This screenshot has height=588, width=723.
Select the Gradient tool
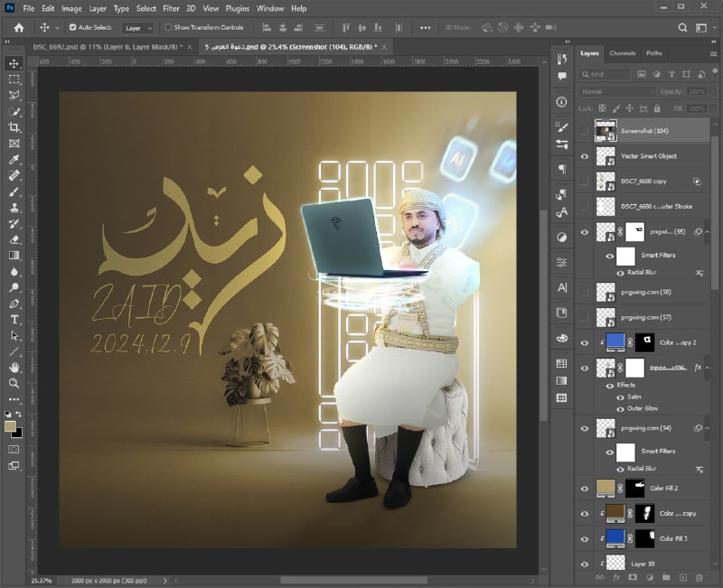(14, 256)
